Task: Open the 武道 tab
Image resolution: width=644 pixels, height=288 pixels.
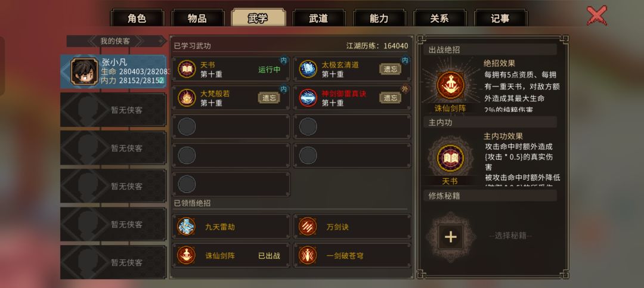Action: tap(318, 18)
